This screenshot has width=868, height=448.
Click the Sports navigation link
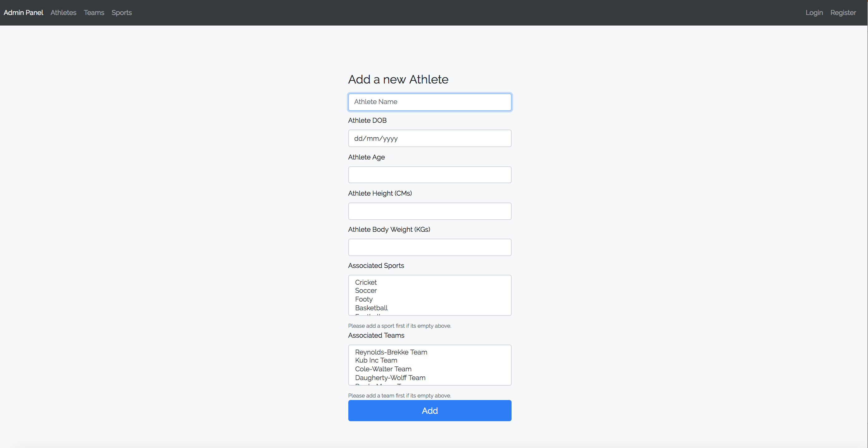(122, 12)
